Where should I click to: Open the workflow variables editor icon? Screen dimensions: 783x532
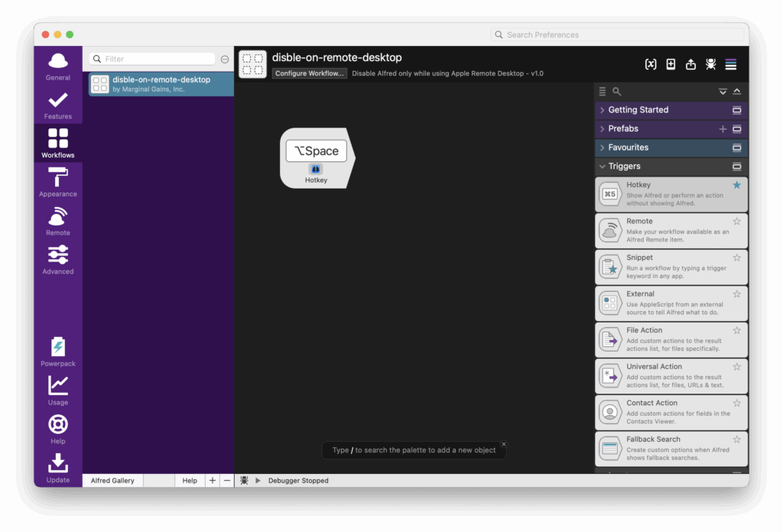pos(651,65)
